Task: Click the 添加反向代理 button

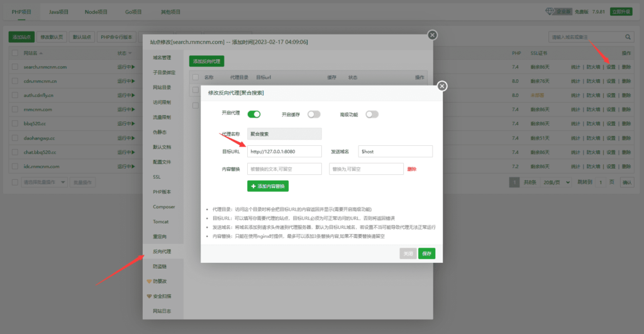Action: coord(206,61)
